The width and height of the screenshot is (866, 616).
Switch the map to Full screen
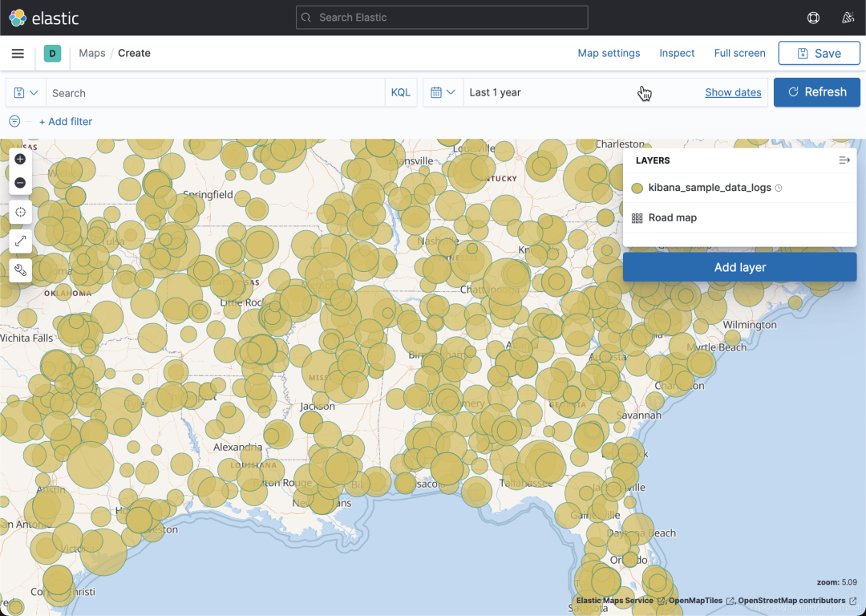pos(739,53)
